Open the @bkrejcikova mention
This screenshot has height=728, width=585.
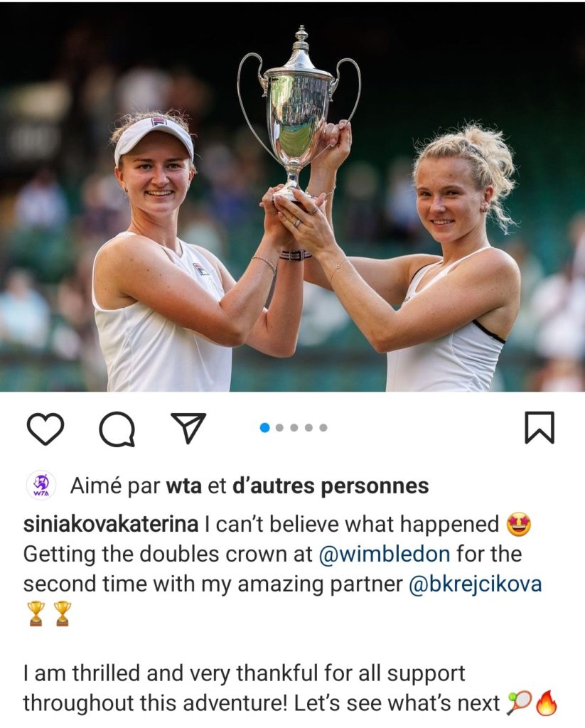tap(475, 584)
